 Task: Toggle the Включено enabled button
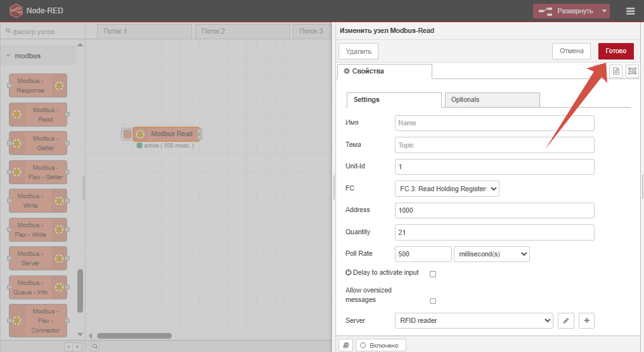click(381, 346)
